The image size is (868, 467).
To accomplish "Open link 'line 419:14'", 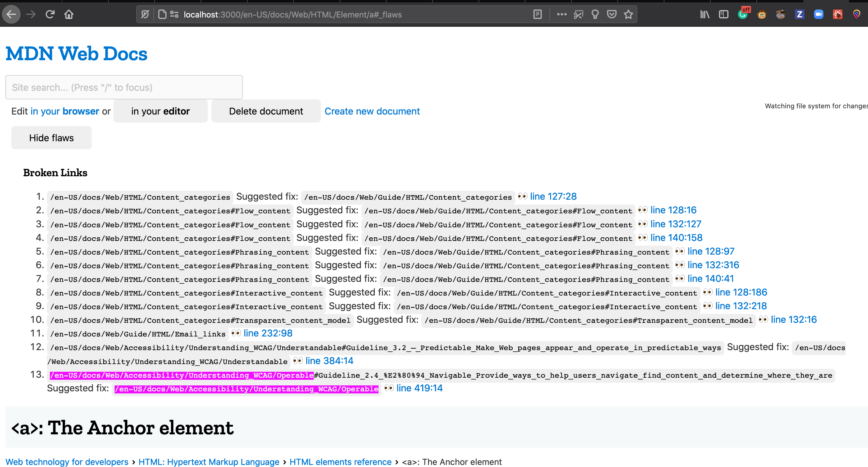I will (419, 388).
